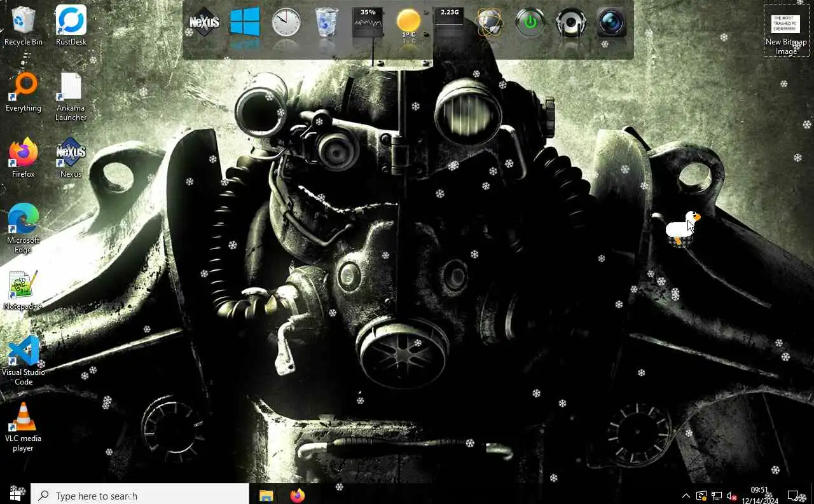Select the Ankama Launcher desktop icon
Image resolution: width=814 pixels, height=504 pixels.
tap(71, 97)
